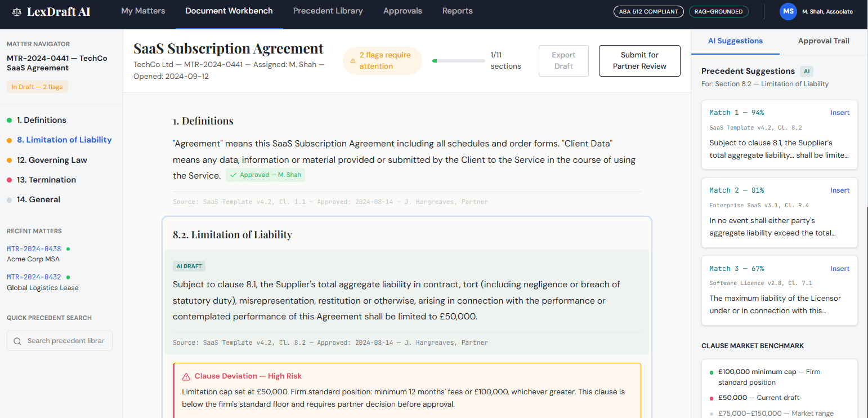
Task: Click Software Licence v2.8, Cl. 7.1 source
Action: (x=761, y=283)
